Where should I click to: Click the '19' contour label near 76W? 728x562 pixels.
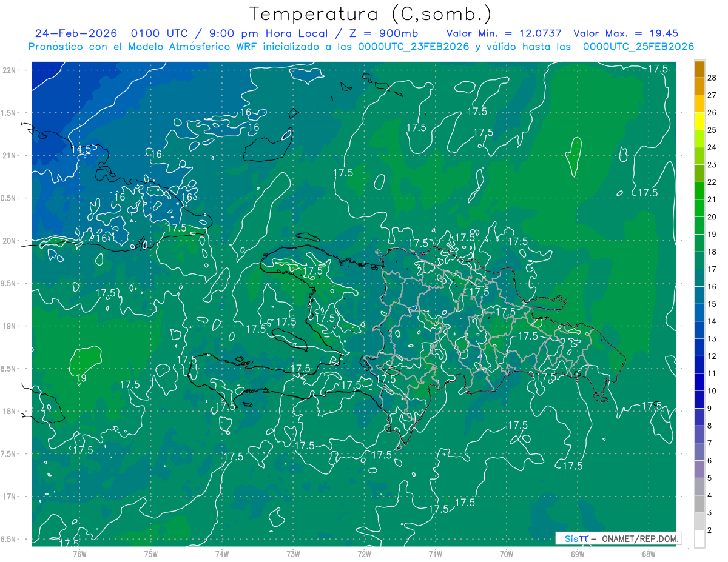click(80, 380)
